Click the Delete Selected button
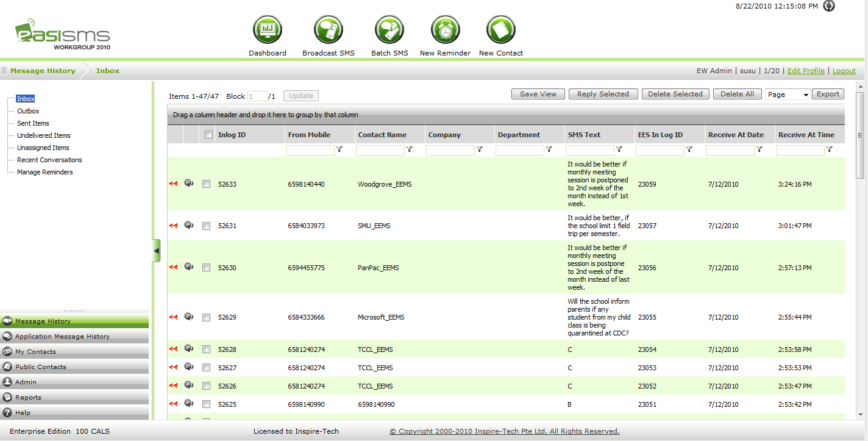Viewport: 868px width, 441px height. coord(675,94)
